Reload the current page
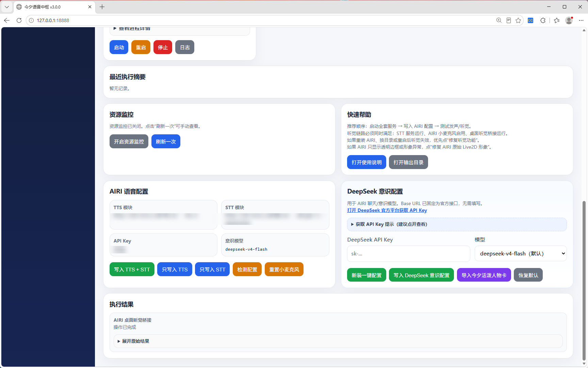Image resolution: width=588 pixels, height=368 pixels. 19,20
